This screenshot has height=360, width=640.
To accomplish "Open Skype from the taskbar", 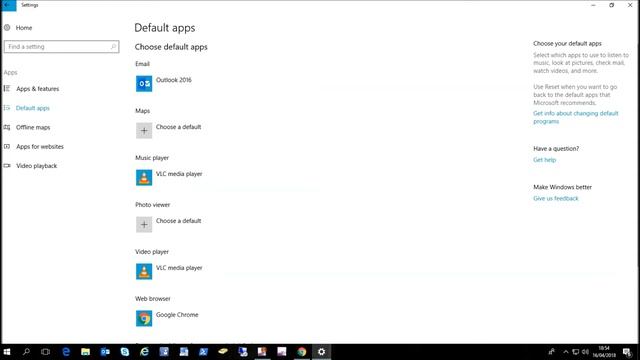I will (x=124, y=352).
